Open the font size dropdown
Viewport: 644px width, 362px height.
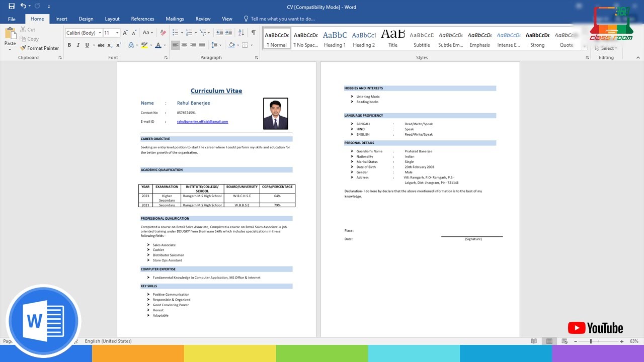[112, 33]
